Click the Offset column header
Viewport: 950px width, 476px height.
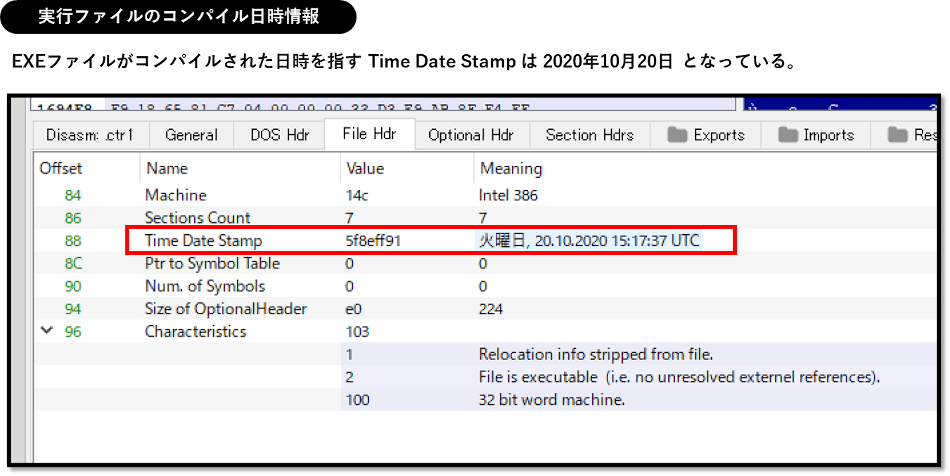click(61, 168)
